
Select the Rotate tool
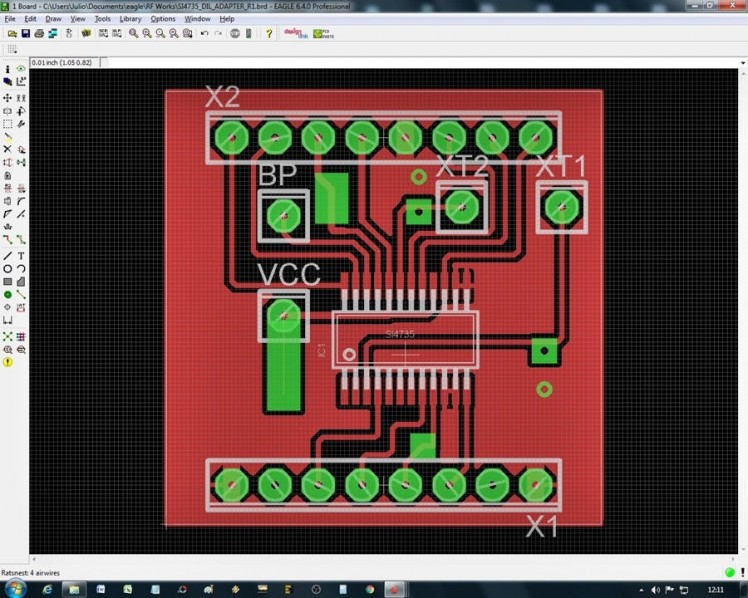pos(21,111)
